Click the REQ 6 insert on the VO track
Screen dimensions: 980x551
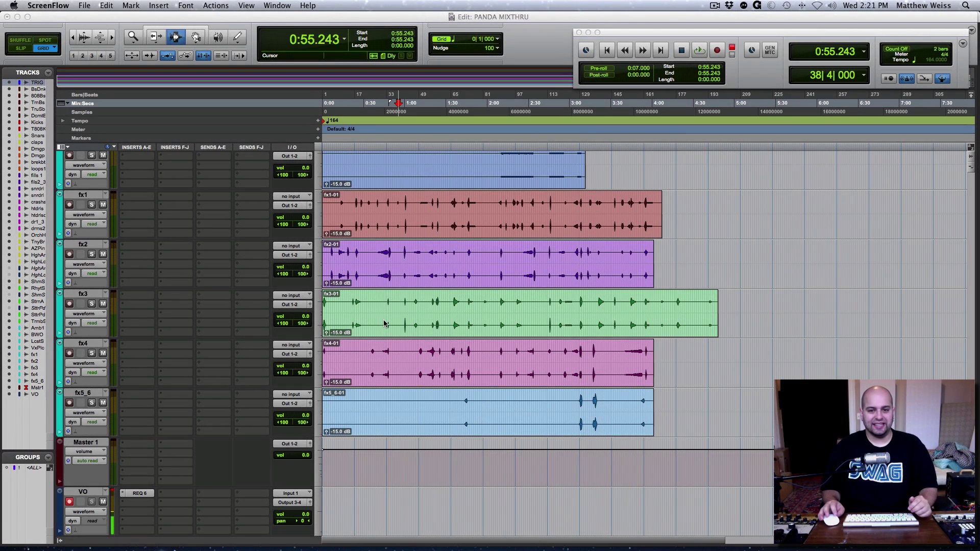139,493
